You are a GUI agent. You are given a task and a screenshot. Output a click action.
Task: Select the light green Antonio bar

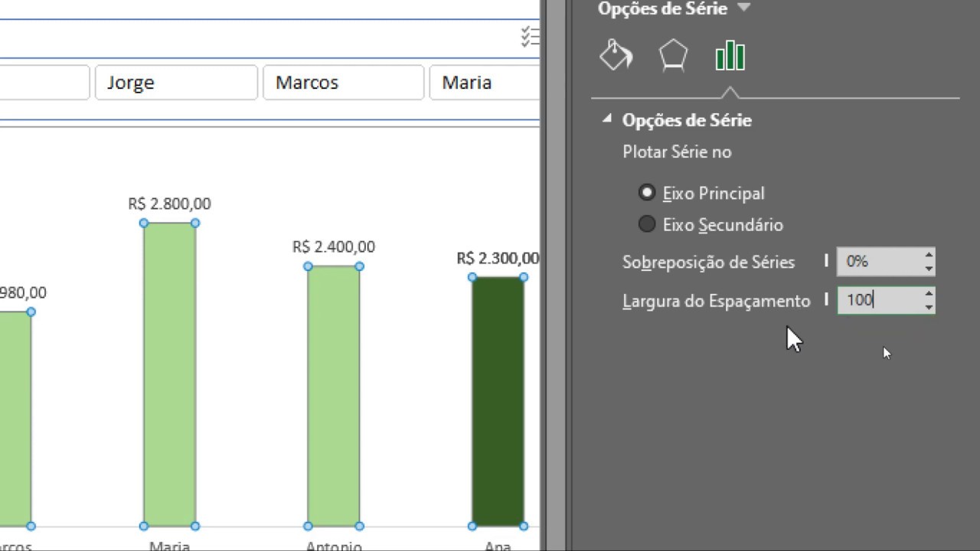333,396
